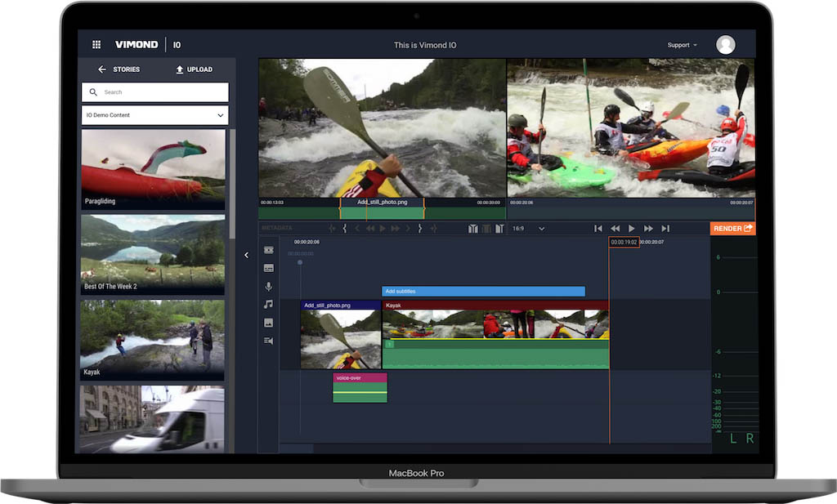Select the Best Of The Week 2 thumbnail
Image resolution: width=837 pixels, height=504 pixels.
pos(153,254)
